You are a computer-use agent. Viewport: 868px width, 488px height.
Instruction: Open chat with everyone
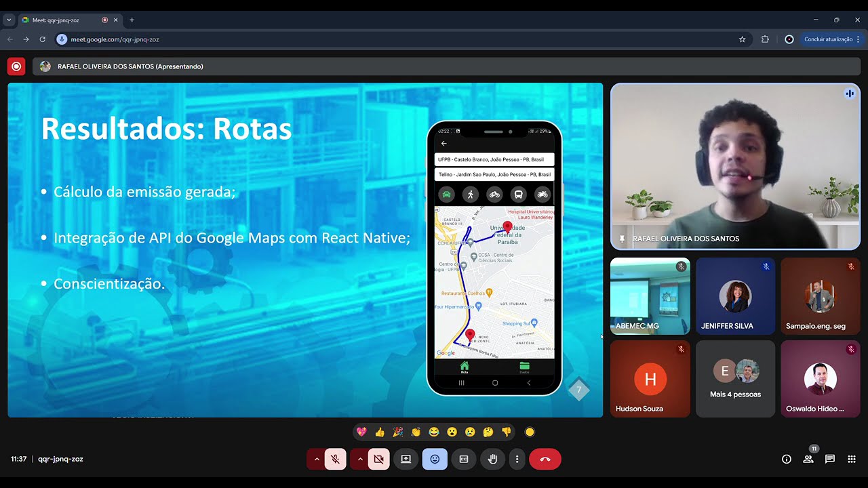click(x=830, y=459)
